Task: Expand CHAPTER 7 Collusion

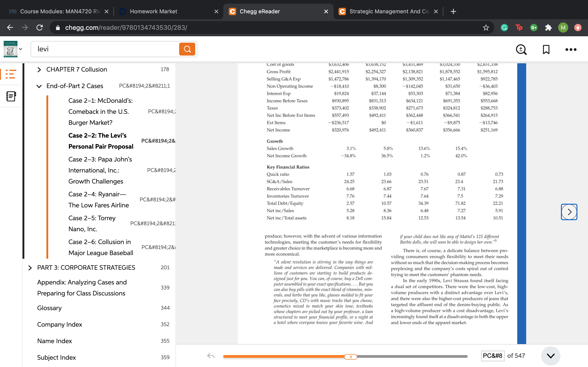Action: [39, 70]
